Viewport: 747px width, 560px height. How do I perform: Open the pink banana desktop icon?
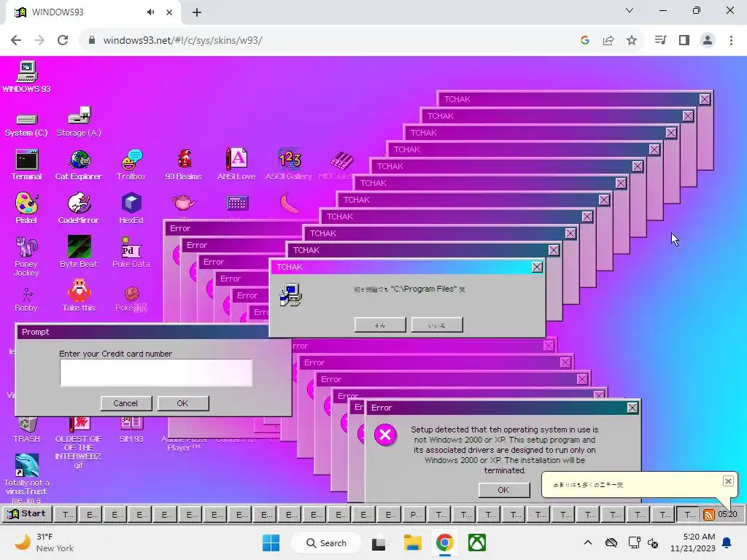289,203
